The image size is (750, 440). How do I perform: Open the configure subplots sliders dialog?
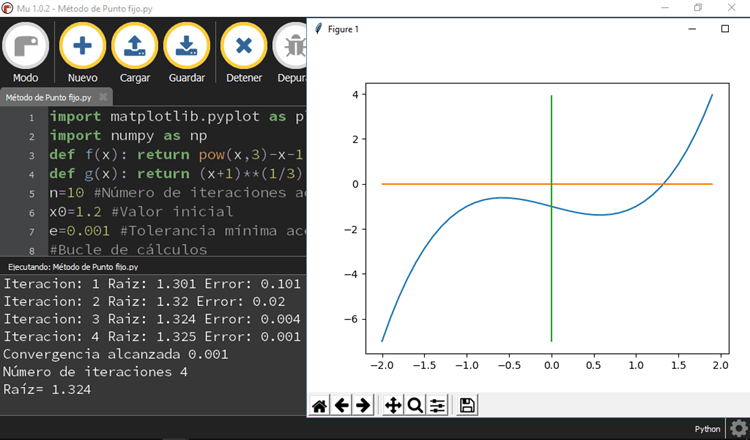point(437,405)
